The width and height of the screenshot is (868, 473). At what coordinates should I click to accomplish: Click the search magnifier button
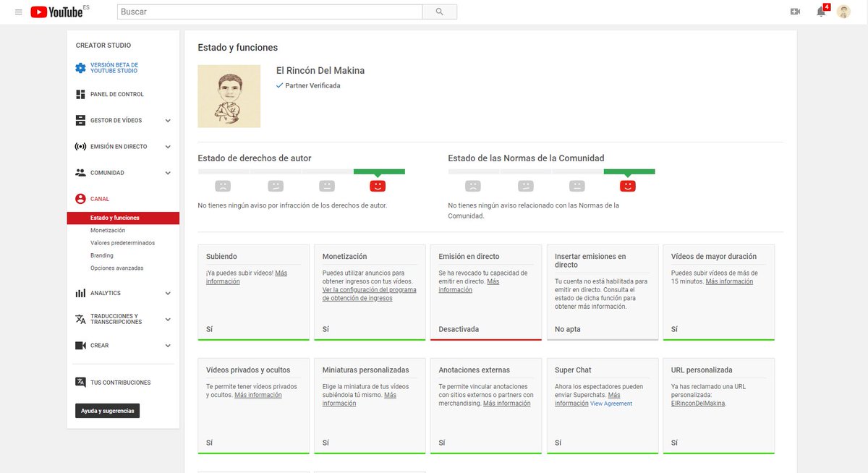point(440,12)
